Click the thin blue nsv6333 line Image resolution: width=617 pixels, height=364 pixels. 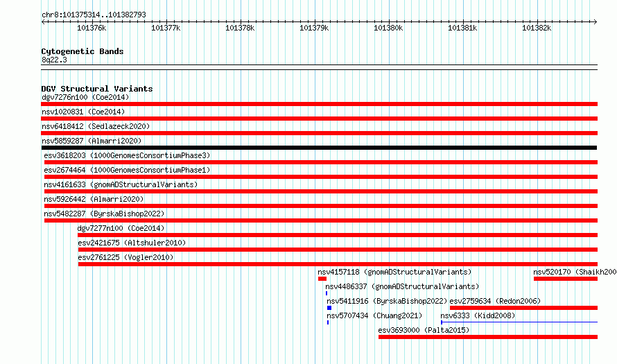519,322
